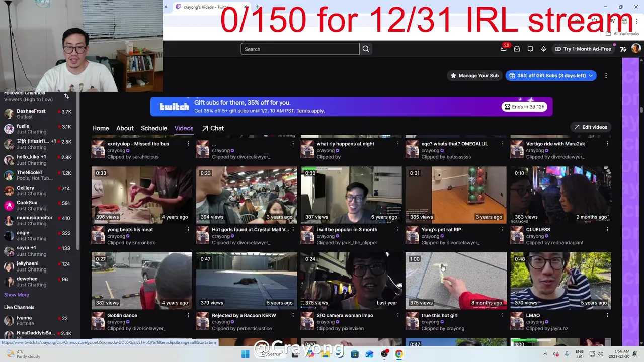Open options for 'LMAO' clip
Screen dimensions: 644x362
pyautogui.click(x=607, y=315)
